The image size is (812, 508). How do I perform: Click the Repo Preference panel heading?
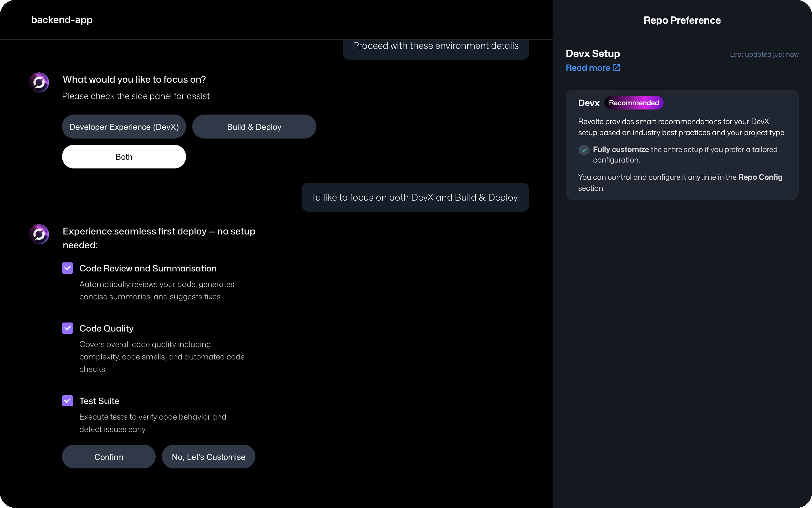pos(682,20)
